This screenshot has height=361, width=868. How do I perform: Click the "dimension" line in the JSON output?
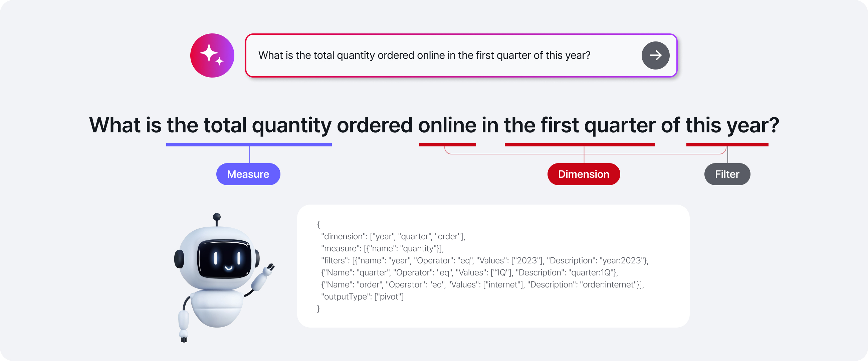393,237
